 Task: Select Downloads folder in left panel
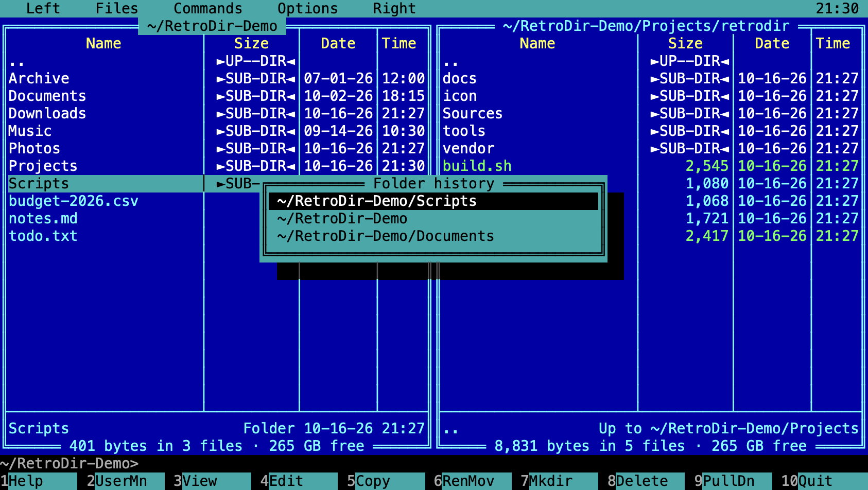(217, 114)
